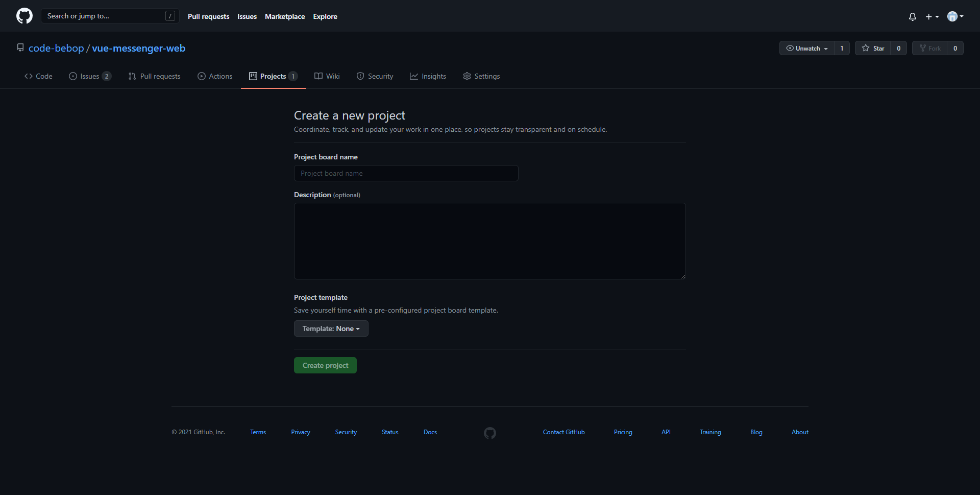Open the Contact GitHub footer link
980x495 pixels.
[564, 432]
